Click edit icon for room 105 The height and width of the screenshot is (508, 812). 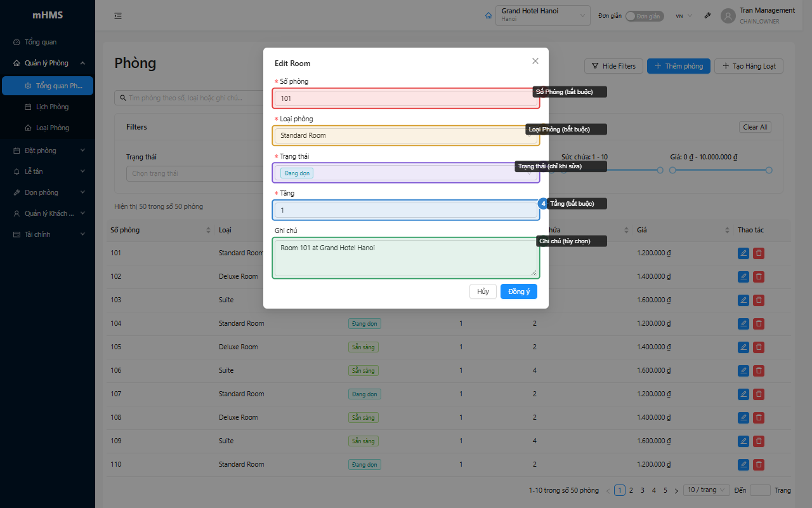tap(743, 347)
